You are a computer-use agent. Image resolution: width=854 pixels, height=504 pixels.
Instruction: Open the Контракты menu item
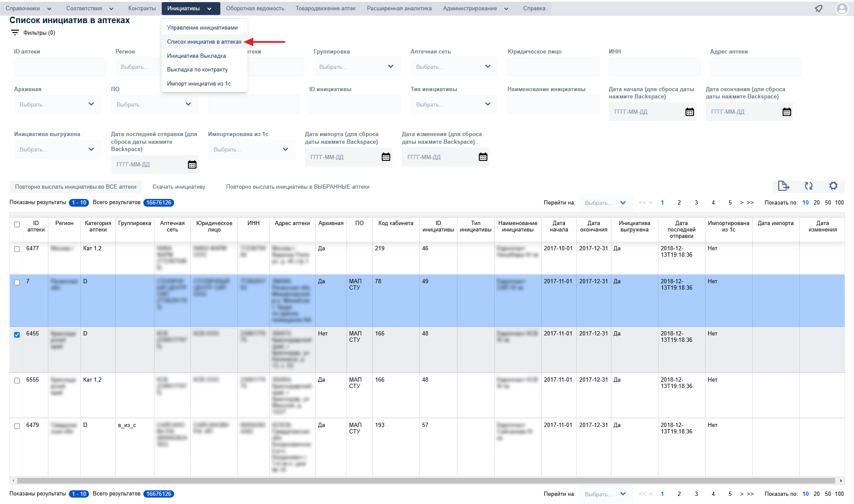tap(142, 9)
